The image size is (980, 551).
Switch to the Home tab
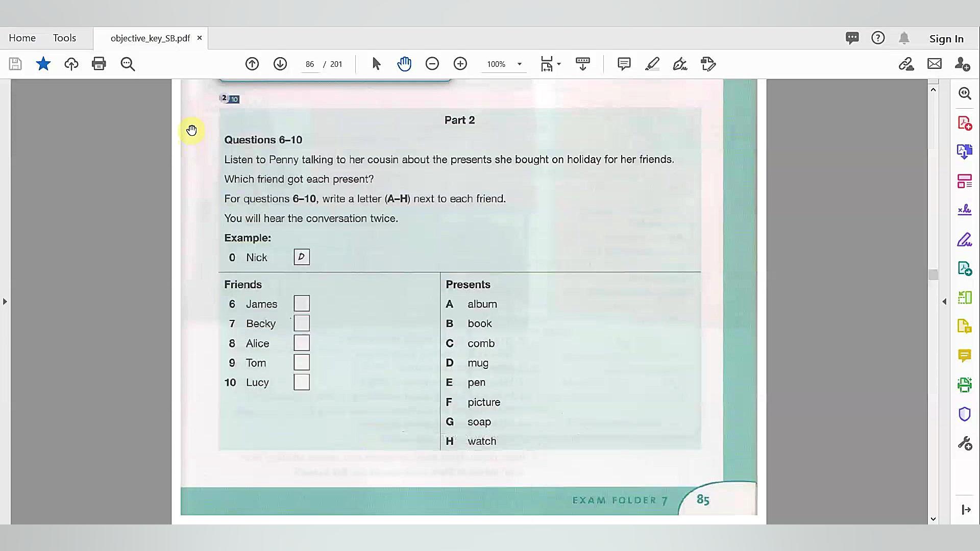point(22,38)
